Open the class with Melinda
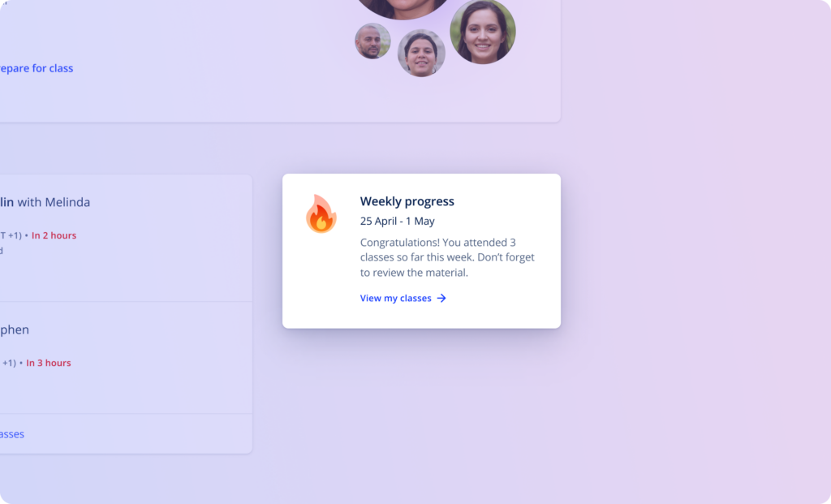 tap(126, 238)
